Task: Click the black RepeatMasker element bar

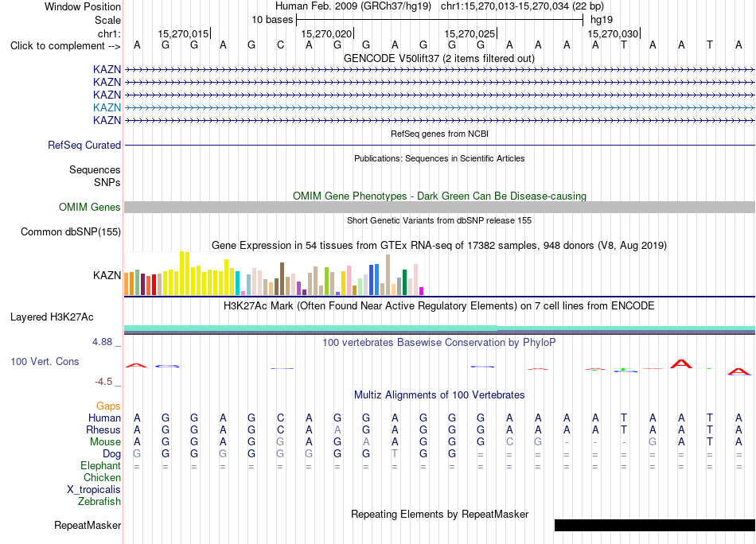Action: pos(655,525)
